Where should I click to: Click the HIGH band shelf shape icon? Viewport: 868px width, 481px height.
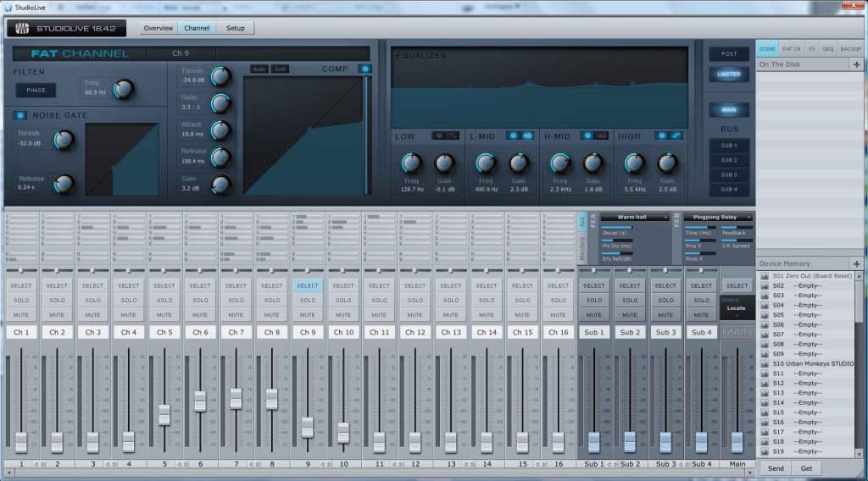pos(676,135)
